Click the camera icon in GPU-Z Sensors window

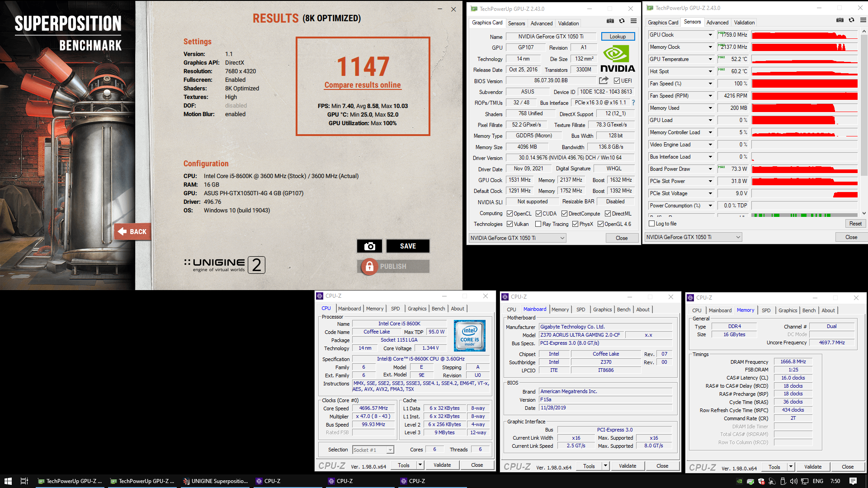(x=840, y=20)
